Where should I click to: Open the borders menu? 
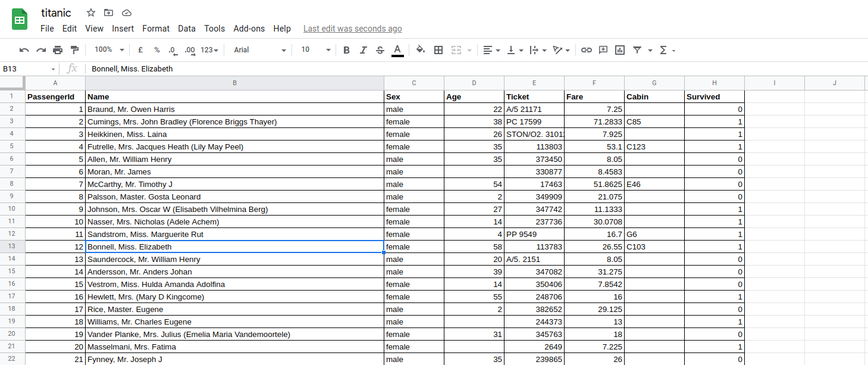[438, 50]
